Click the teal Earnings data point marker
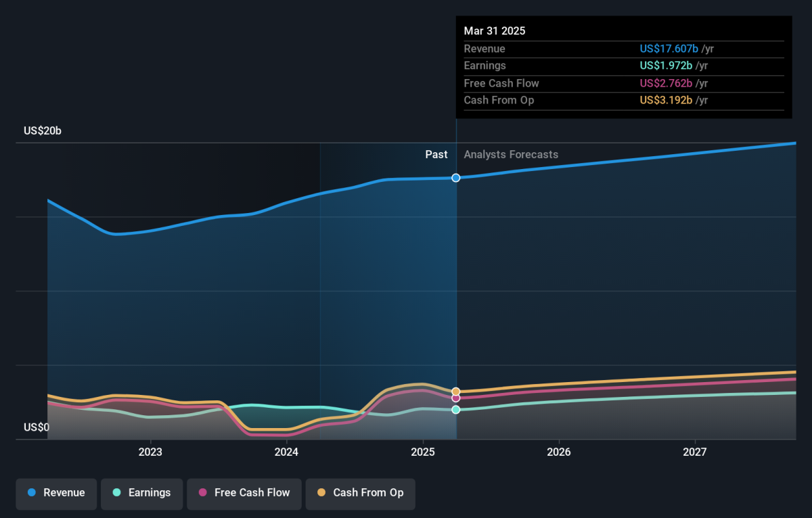The height and width of the screenshot is (518, 812). point(456,410)
